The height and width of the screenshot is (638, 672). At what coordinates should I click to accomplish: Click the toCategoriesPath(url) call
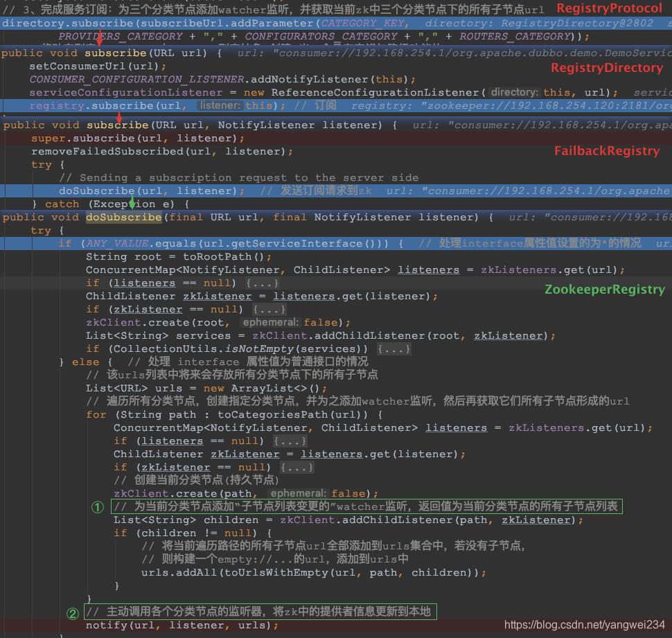point(292,414)
